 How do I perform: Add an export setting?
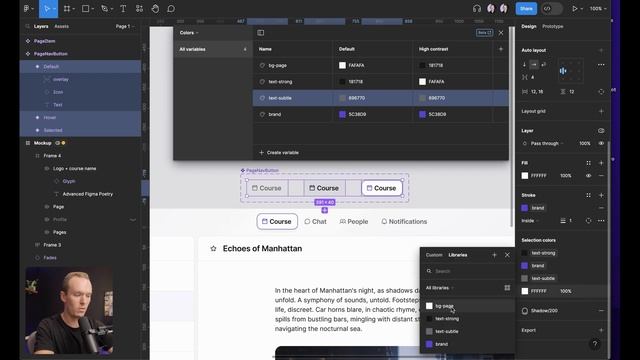click(601, 330)
